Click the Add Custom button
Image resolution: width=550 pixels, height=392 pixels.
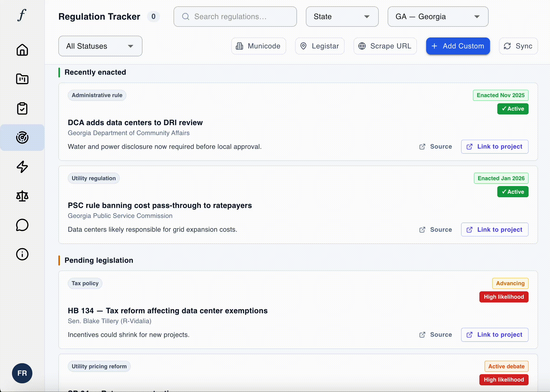click(458, 46)
